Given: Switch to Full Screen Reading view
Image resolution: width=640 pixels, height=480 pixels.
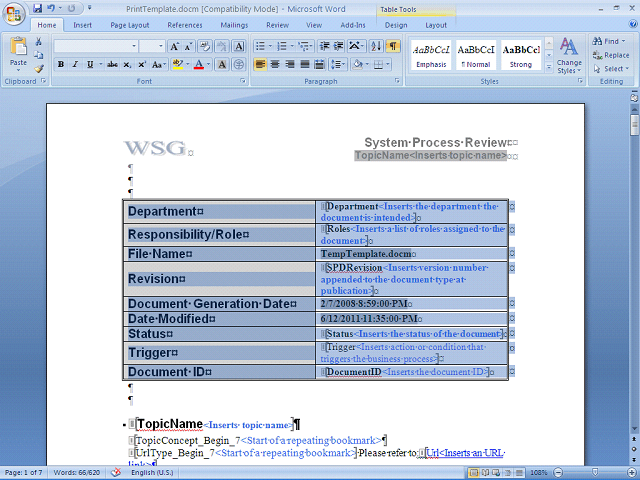Looking at the screenshot, I should 485,473.
